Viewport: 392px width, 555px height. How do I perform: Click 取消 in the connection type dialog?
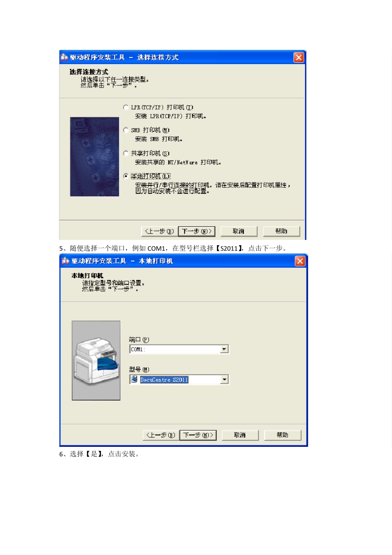pos(239,231)
